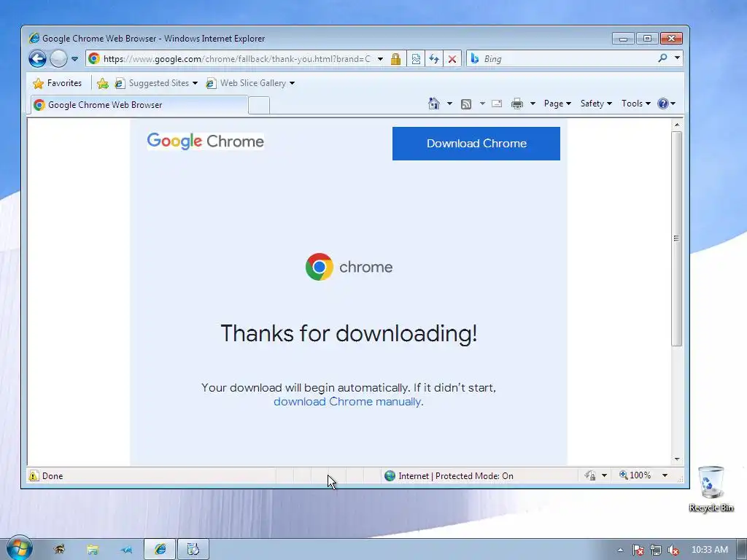Open a new blank tab

(259, 105)
